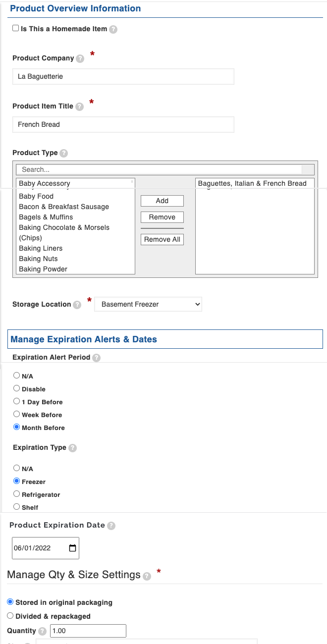327x644 pixels.
Task: Select Baking Powder in product type list
Action: coord(43,269)
